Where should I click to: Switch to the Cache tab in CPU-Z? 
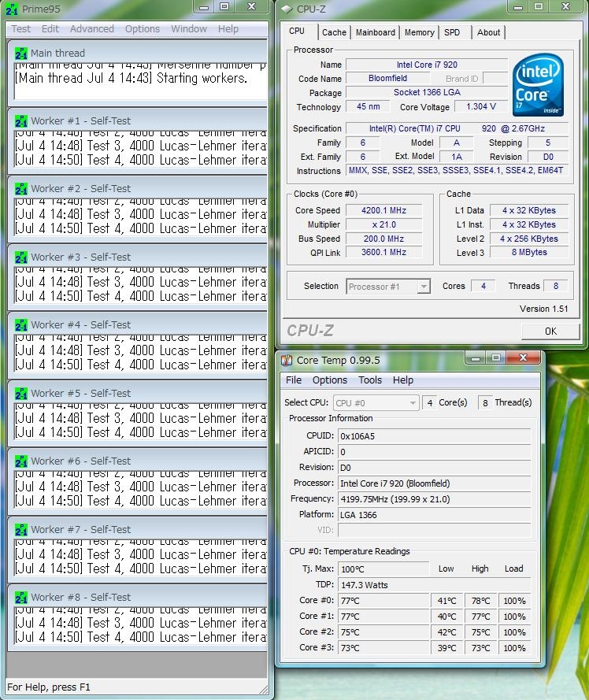pyautogui.click(x=334, y=32)
